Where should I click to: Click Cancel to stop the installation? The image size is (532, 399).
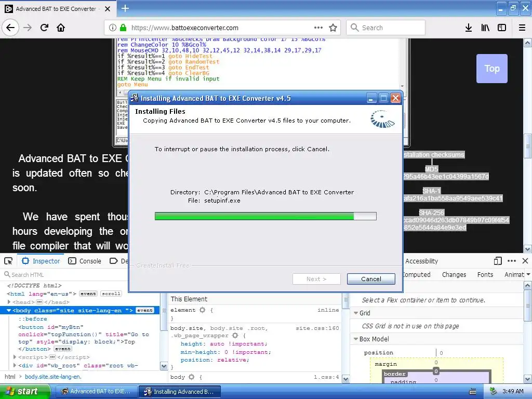(x=371, y=279)
